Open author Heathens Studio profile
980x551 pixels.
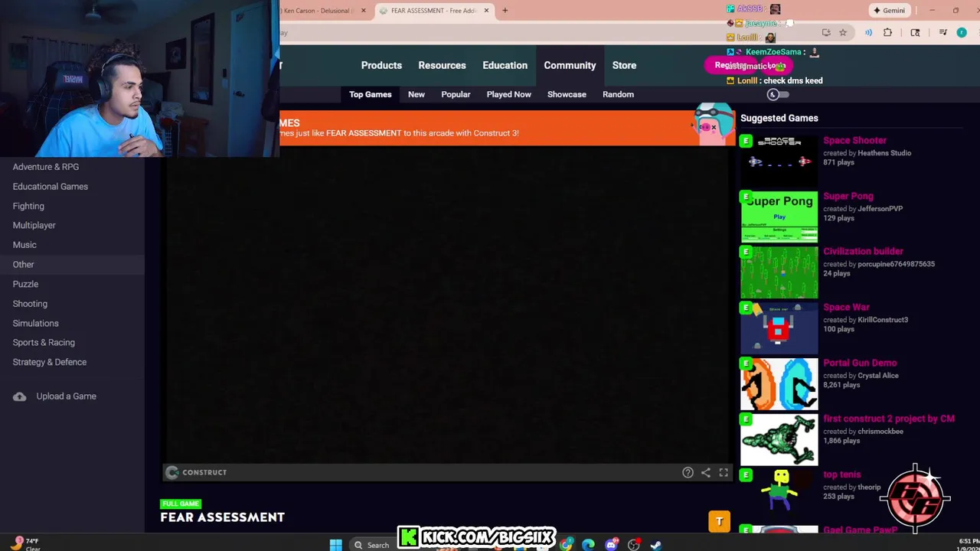[x=884, y=153]
